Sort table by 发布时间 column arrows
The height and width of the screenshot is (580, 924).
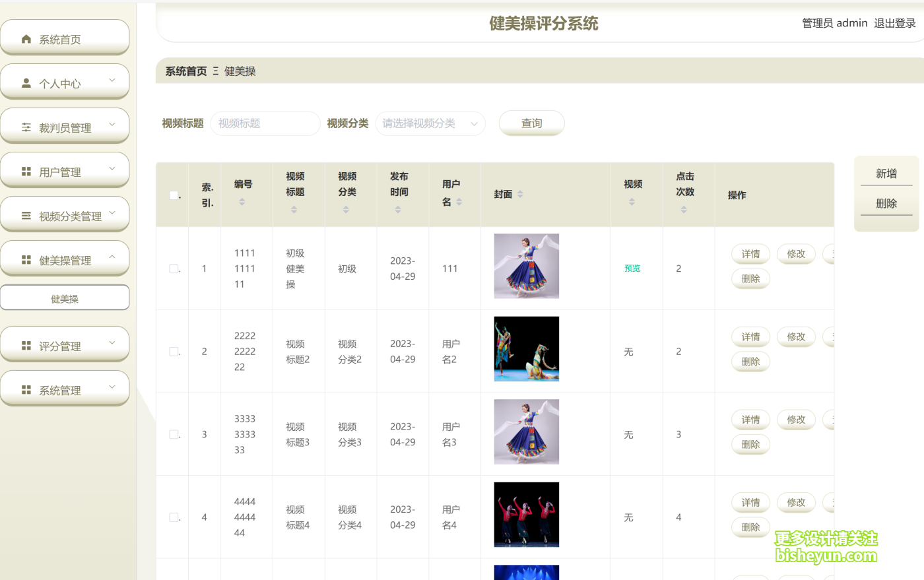click(x=398, y=210)
